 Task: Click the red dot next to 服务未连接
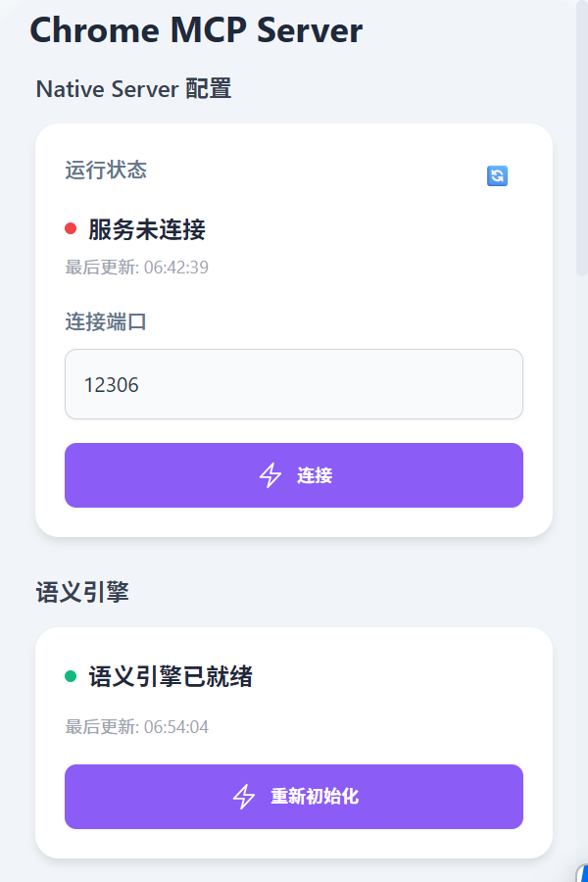[x=71, y=229]
